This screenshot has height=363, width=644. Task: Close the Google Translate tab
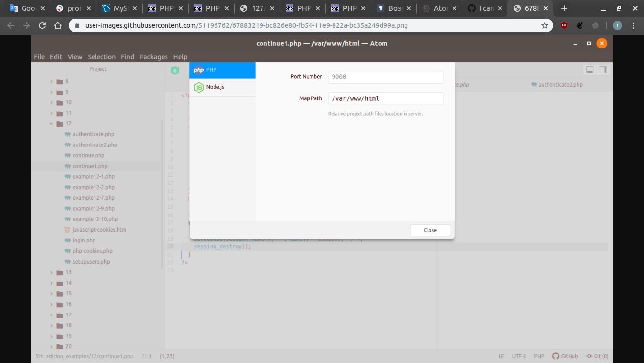43,8
